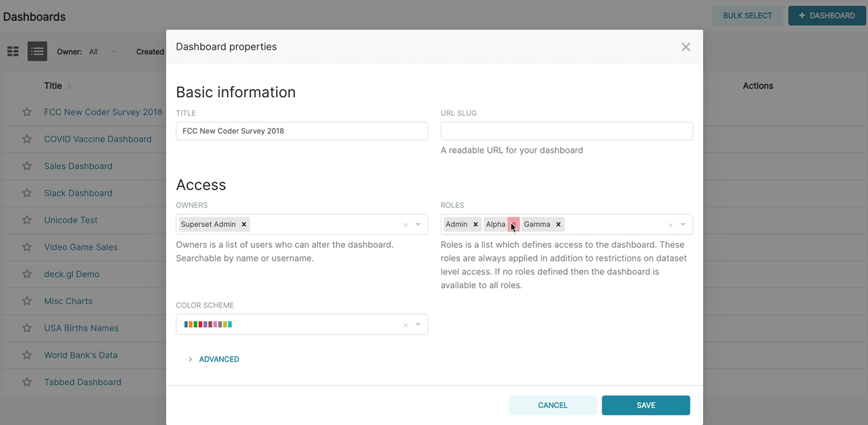Toggle favorite star for deck.gl Demo
Viewport: 868px width, 425px height.
(27, 274)
